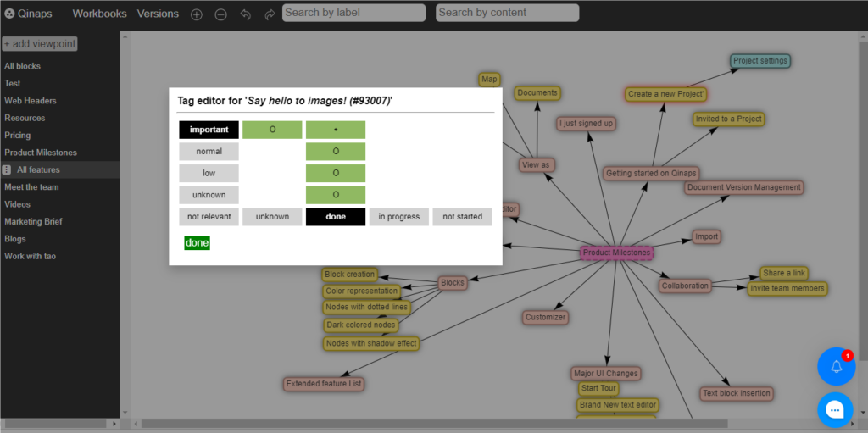Select the Import node
The image size is (868, 433).
[x=706, y=237]
